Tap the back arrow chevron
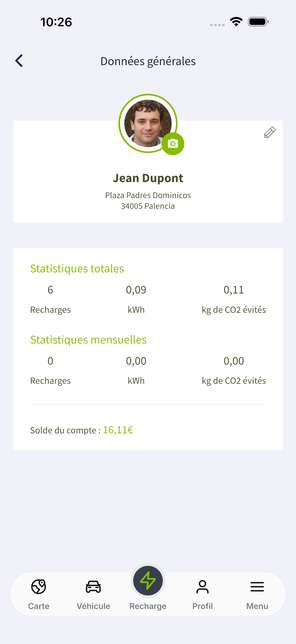This screenshot has width=296, height=644. 19,61
